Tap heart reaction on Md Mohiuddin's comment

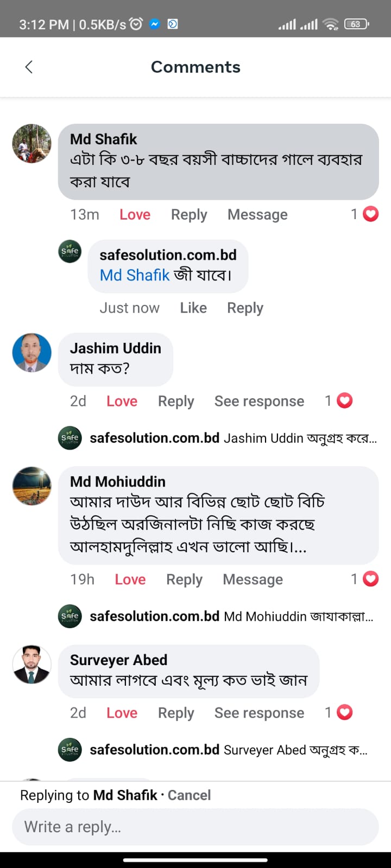pyautogui.click(x=370, y=579)
